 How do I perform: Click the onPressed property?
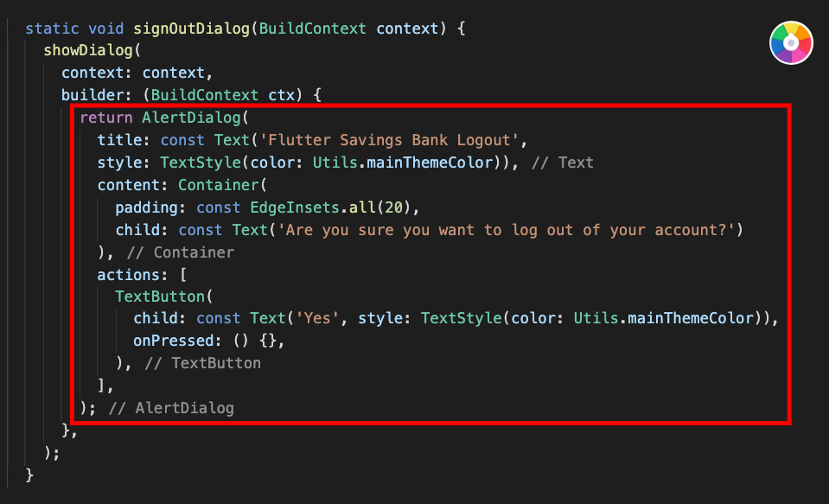pos(174,341)
